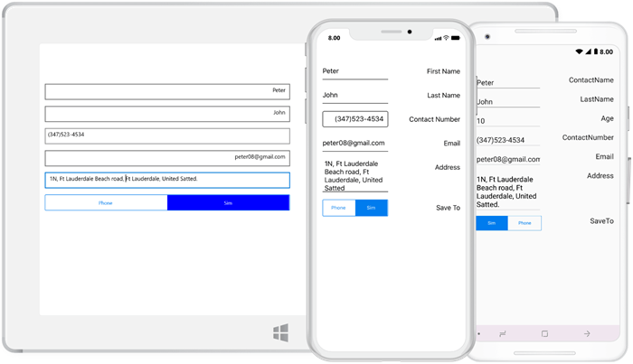Select Sim segment on the tablet form
Screen dimensions: 633x364
[x=228, y=203]
